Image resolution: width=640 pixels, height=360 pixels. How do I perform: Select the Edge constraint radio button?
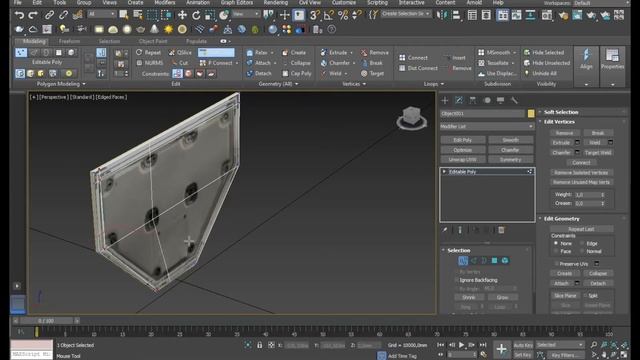coord(582,243)
